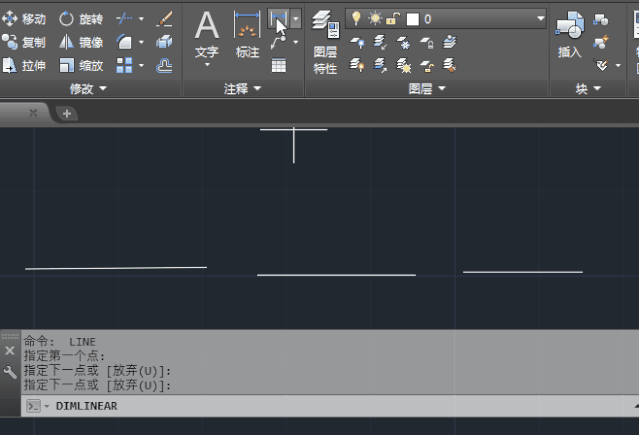Click layer 0 white color swatch
The height and width of the screenshot is (435, 639).
(x=412, y=19)
